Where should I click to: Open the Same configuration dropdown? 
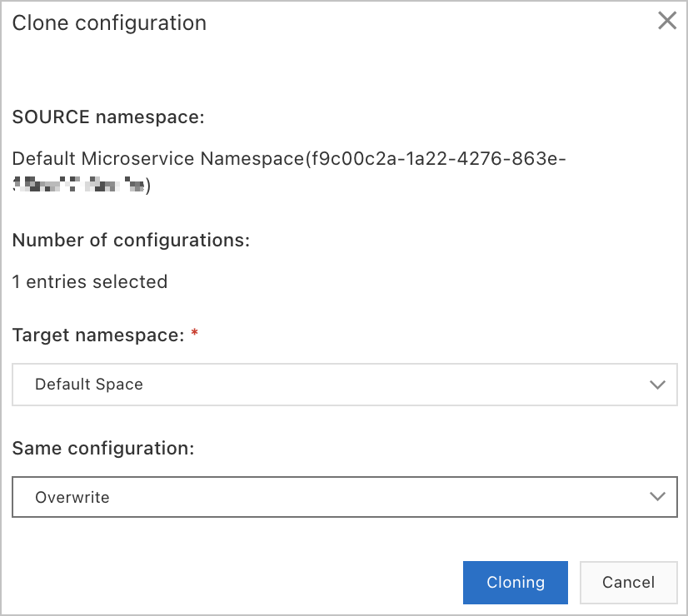point(345,497)
